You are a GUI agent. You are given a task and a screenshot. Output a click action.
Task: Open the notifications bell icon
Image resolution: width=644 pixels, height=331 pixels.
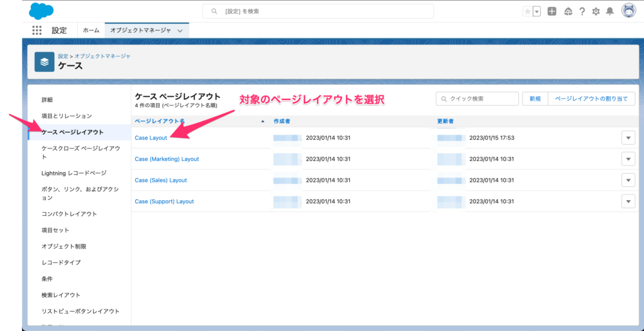(609, 11)
